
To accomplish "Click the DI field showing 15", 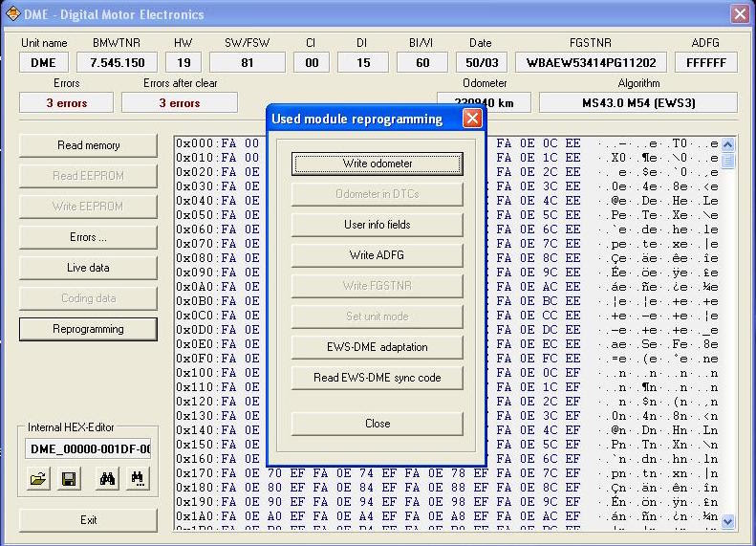I will [x=363, y=63].
